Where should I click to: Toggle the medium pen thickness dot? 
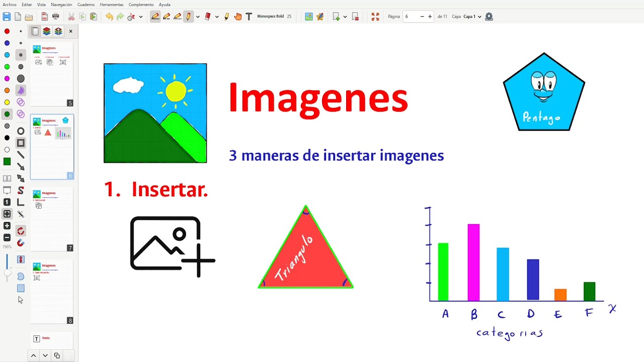click(x=21, y=55)
